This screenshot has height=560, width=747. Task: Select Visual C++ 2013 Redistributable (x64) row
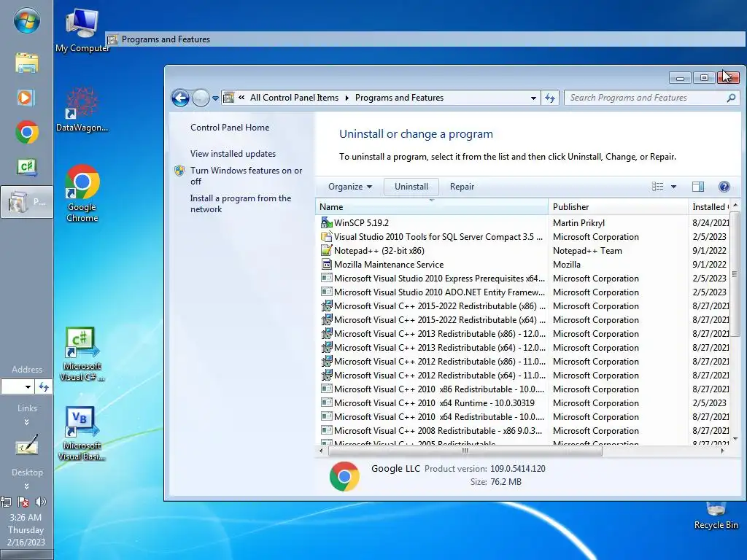[x=523, y=348]
